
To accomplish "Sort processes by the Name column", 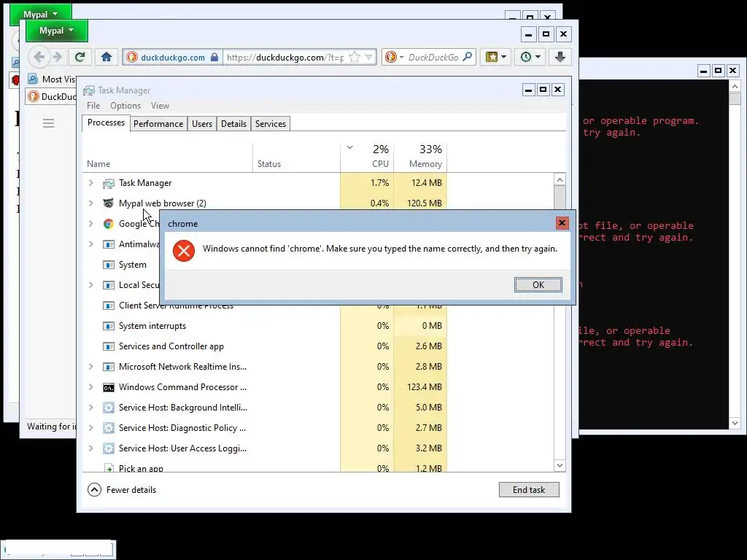I will point(167,157).
